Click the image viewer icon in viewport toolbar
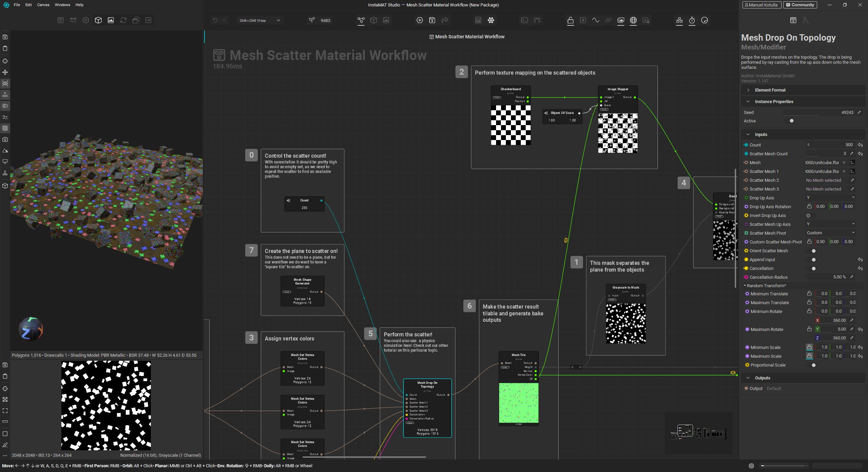868x472 pixels. click(x=111, y=20)
